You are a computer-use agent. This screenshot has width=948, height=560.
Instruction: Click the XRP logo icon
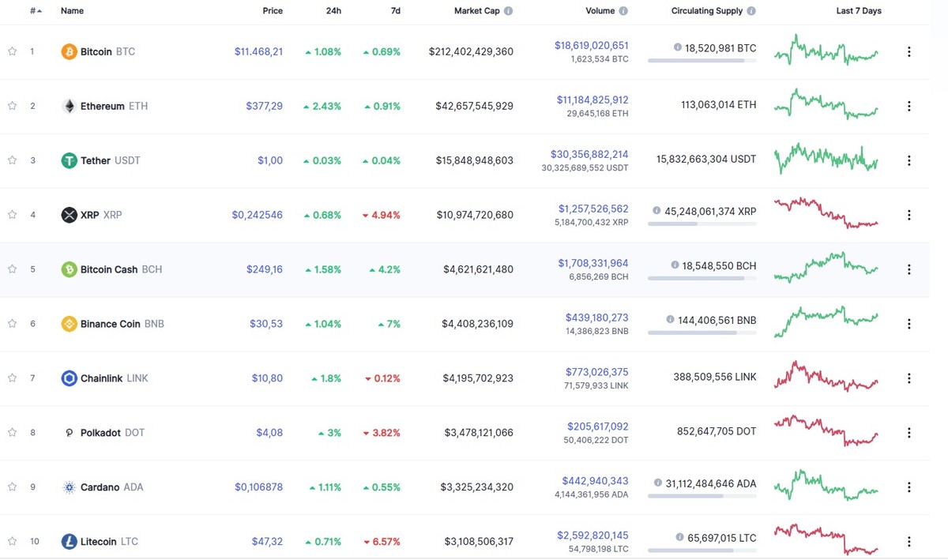(x=70, y=215)
